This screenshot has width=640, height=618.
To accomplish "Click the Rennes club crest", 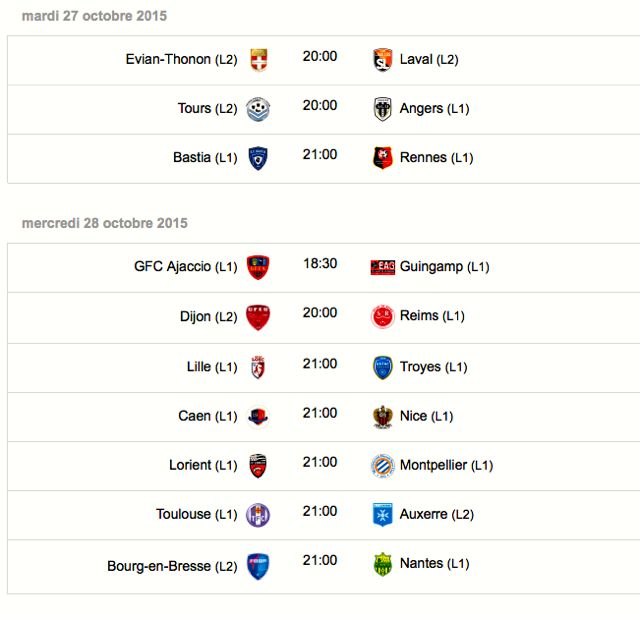I will (382, 158).
